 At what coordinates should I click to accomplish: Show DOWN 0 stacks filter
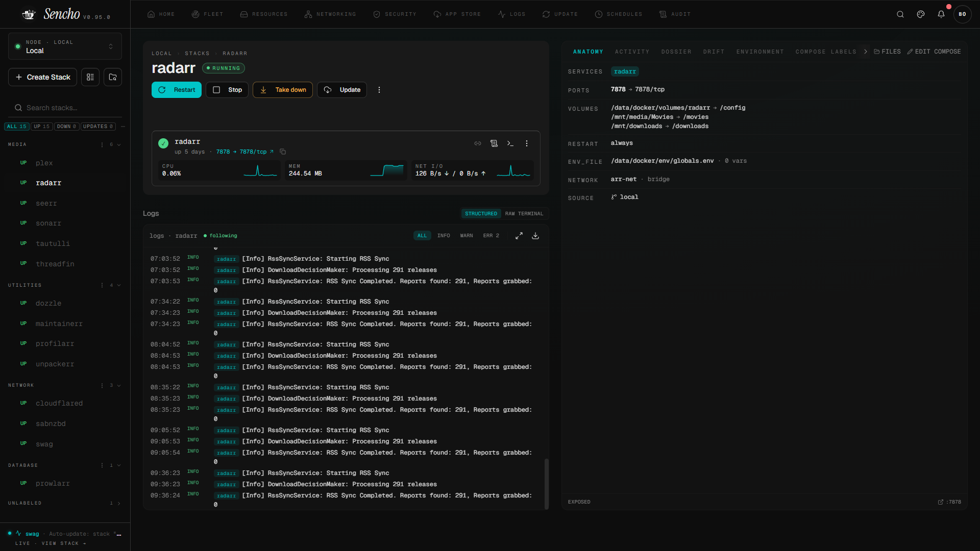67,127
